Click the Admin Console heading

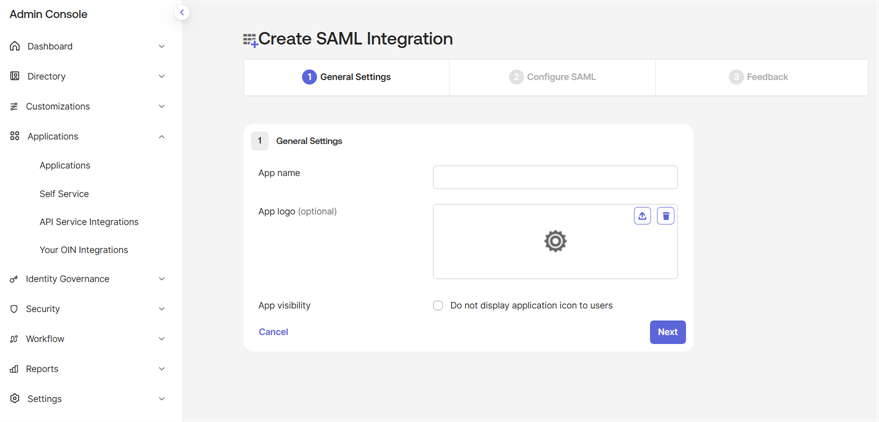(48, 15)
